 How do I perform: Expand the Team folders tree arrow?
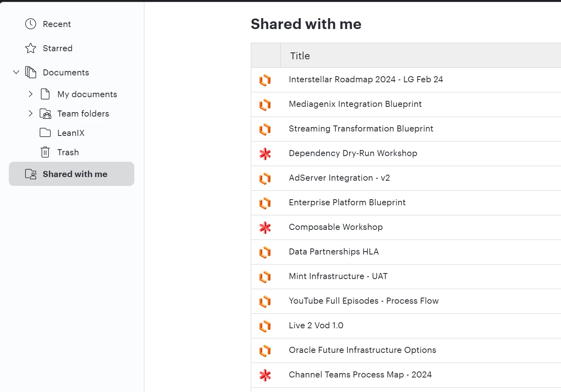31,114
